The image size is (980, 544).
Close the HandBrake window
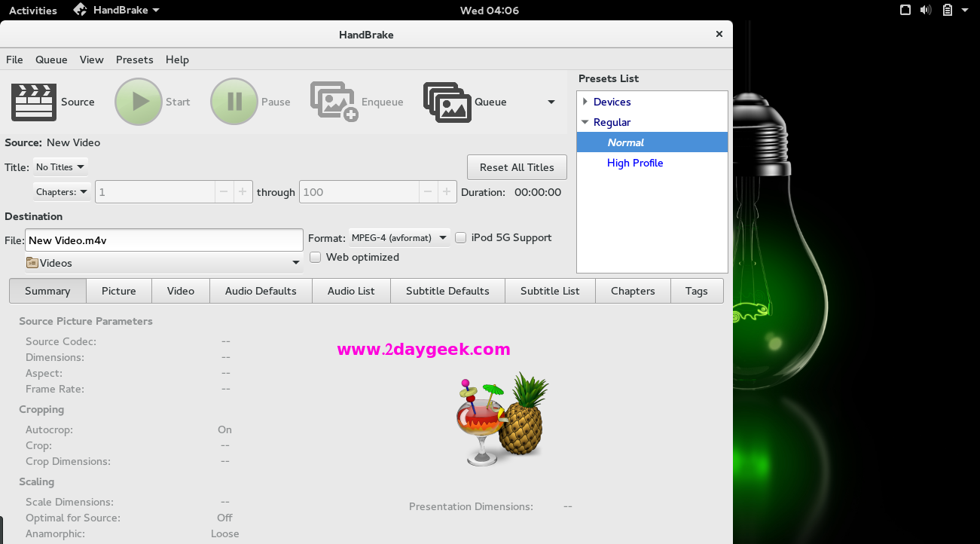point(719,34)
